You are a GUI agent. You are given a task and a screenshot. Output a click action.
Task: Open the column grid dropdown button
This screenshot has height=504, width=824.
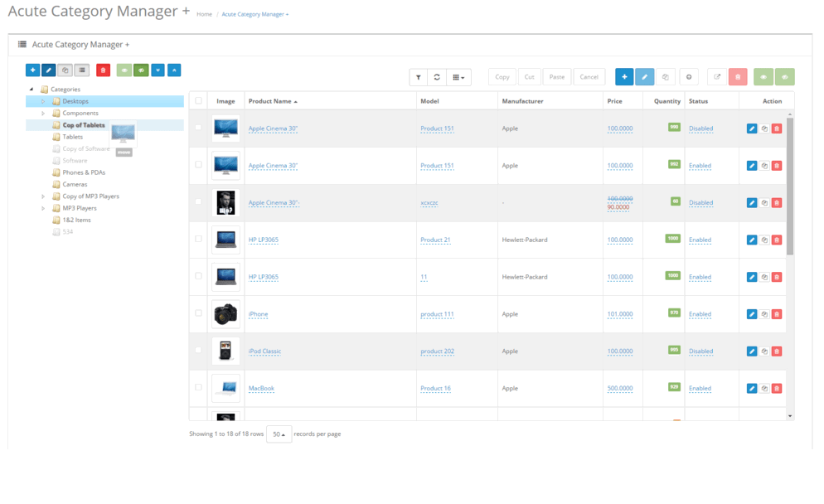(458, 77)
